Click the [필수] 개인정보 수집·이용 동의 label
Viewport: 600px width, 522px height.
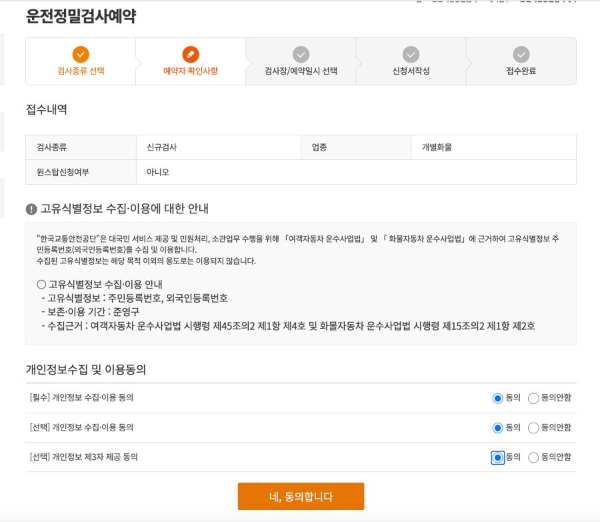(x=82, y=398)
